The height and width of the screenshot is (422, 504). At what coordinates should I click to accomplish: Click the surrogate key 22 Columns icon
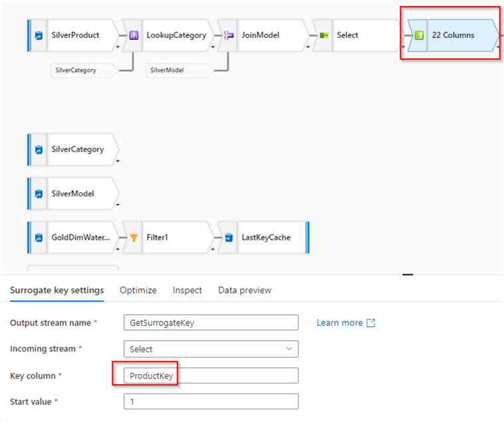tap(419, 35)
